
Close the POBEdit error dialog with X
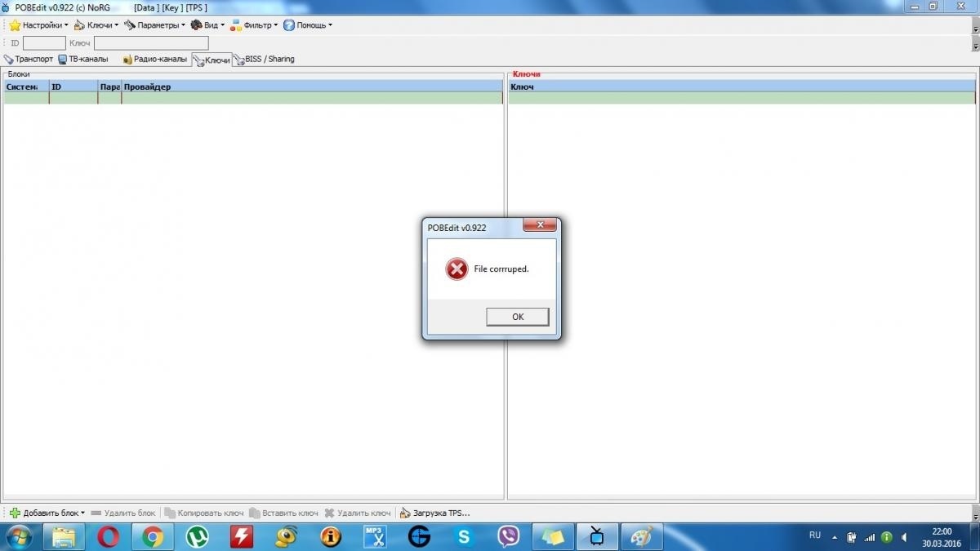tap(540, 226)
